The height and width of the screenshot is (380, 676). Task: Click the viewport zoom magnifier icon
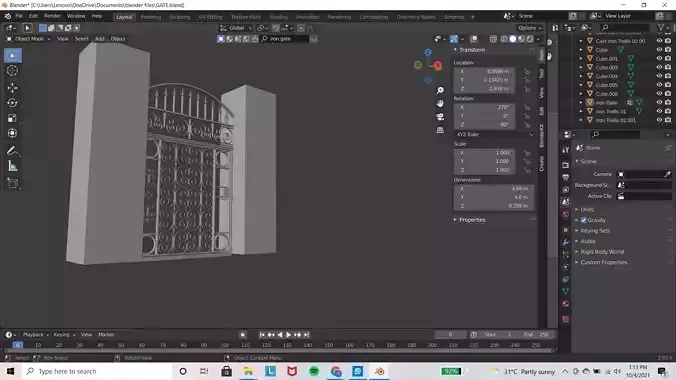(440, 90)
